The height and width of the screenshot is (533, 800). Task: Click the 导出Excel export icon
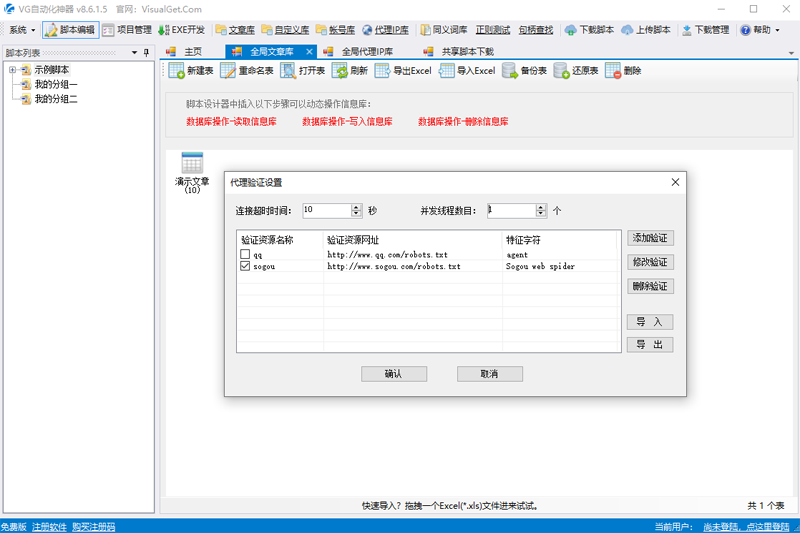point(382,71)
